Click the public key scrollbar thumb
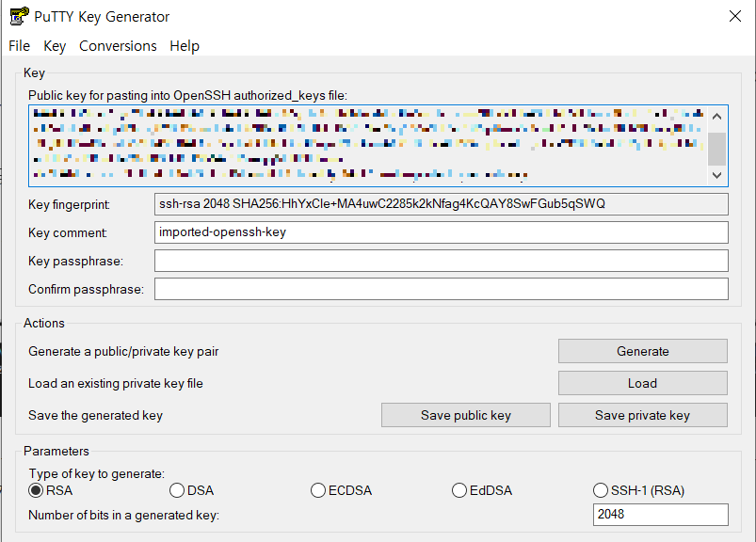The width and height of the screenshot is (756, 542). (x=717, y=149)
